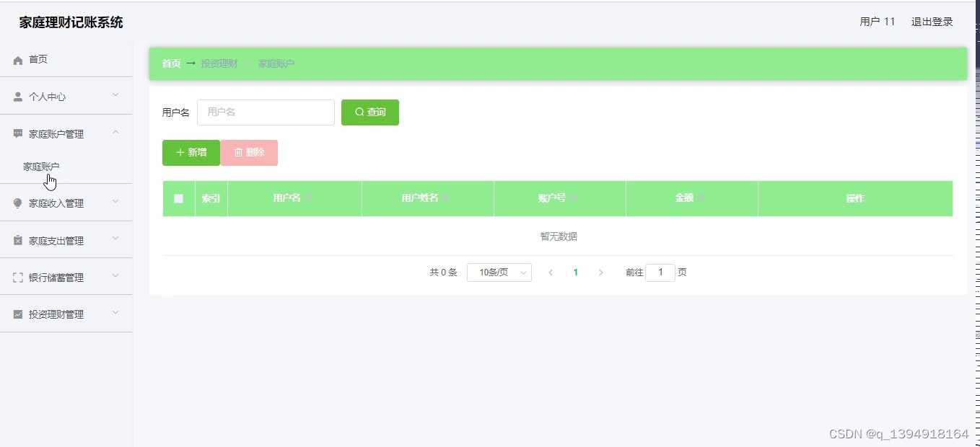Click the 首页 home icon in sidebar
The width and height of the screenshot is (980, 447).
pyautogui.click(x=17, y=60)
